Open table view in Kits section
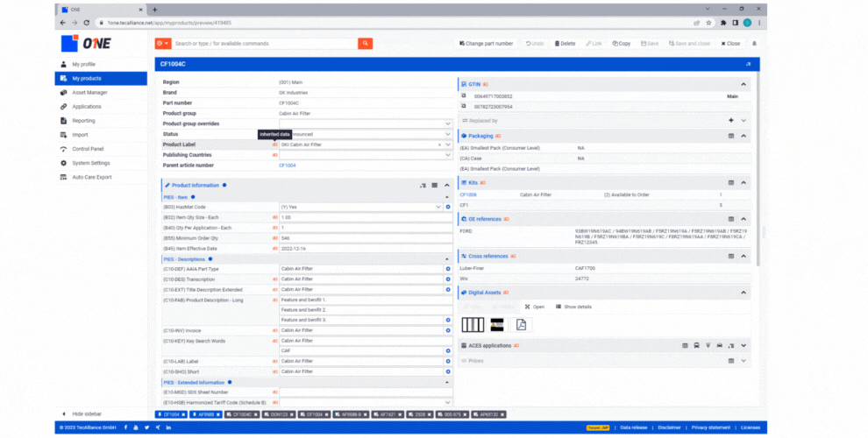Image resolution: width=868 pixels, height=438 pixels. point(730,182)
